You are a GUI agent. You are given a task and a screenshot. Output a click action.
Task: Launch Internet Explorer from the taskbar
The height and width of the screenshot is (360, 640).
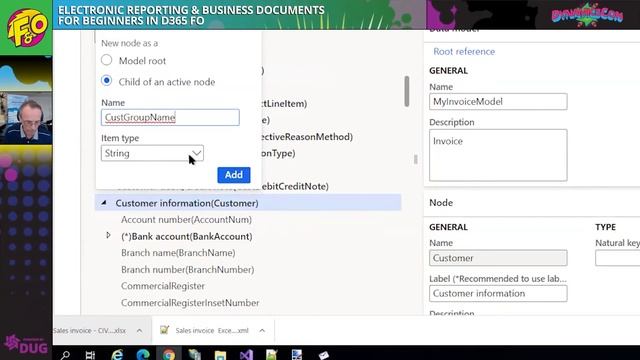click(x=117, y=354)
